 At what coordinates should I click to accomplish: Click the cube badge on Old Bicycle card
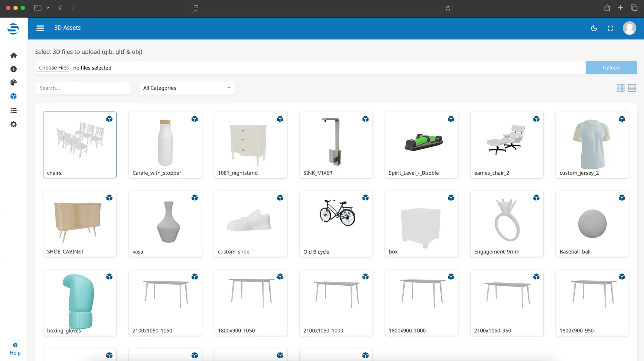[365, 198]
